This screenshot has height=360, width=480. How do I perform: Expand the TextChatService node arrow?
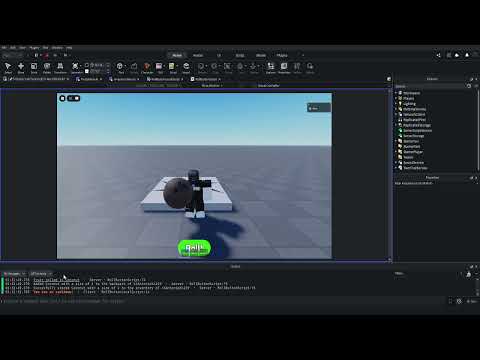click(396, 168)
